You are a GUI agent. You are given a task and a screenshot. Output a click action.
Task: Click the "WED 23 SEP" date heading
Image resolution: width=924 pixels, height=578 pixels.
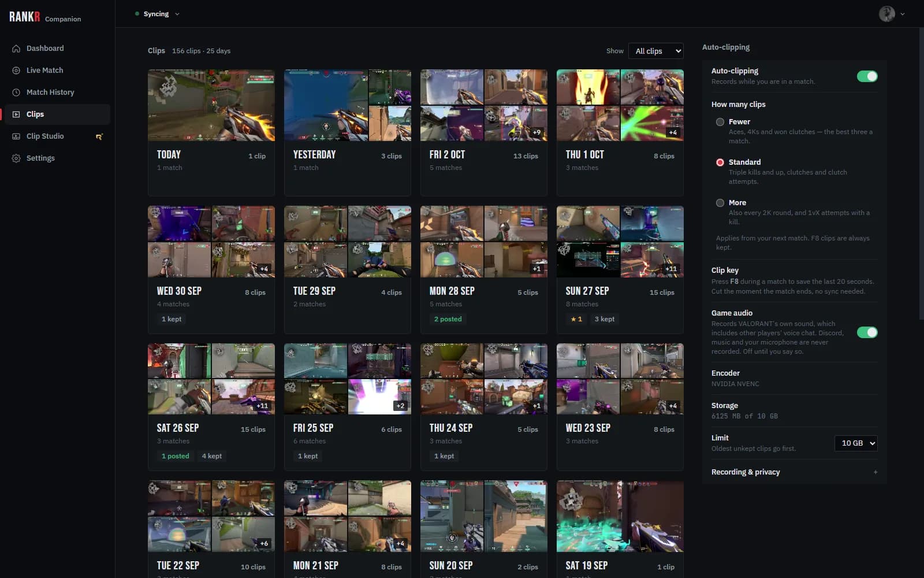click(588, 428)
